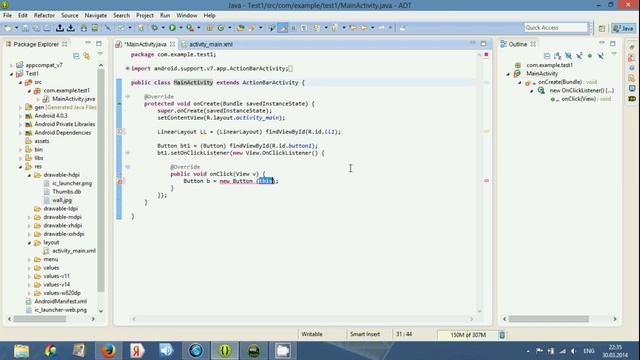The image size is (640, 360).
Task: Toggle Hide Fields in Outline
Action: click(x=568, y=56)
